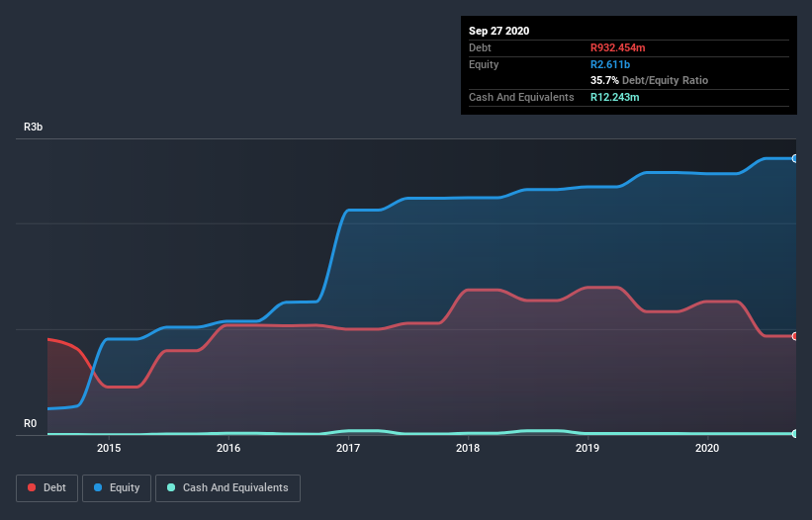The height and width of the screenshot is (520, 812).
Task: Toggle the Debt series legend button
Action: 46,488
